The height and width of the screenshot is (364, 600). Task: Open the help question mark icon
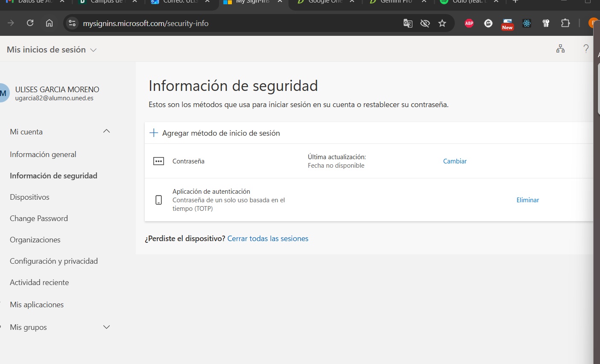[585, 49]
